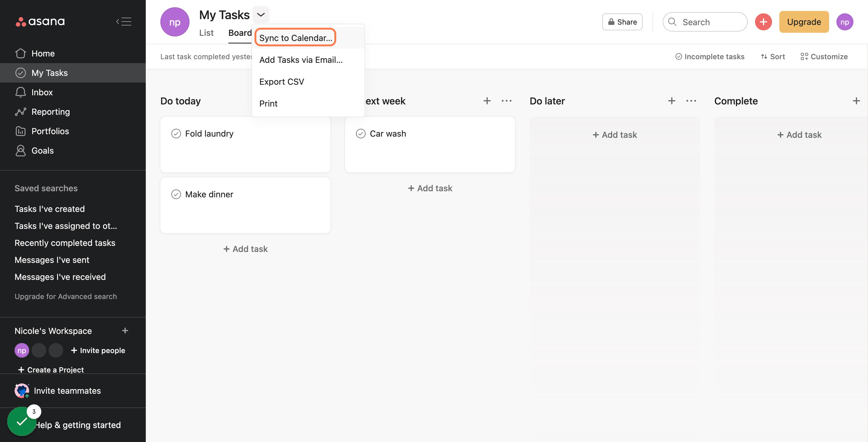Click the Share button

pos(622,22)
